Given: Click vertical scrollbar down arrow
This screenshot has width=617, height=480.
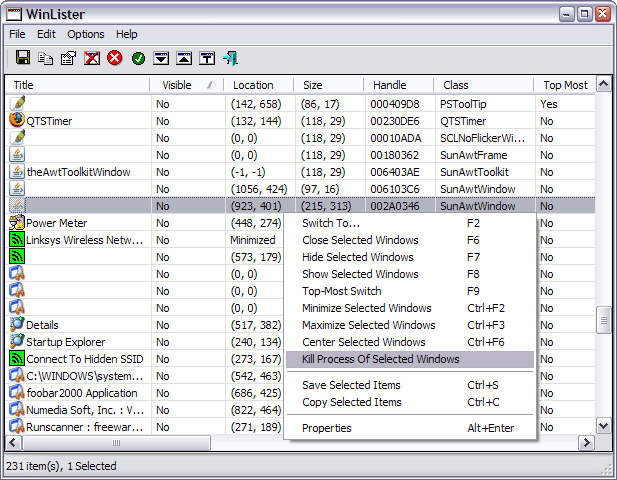Looking at the screenshot, I should 604,425.
